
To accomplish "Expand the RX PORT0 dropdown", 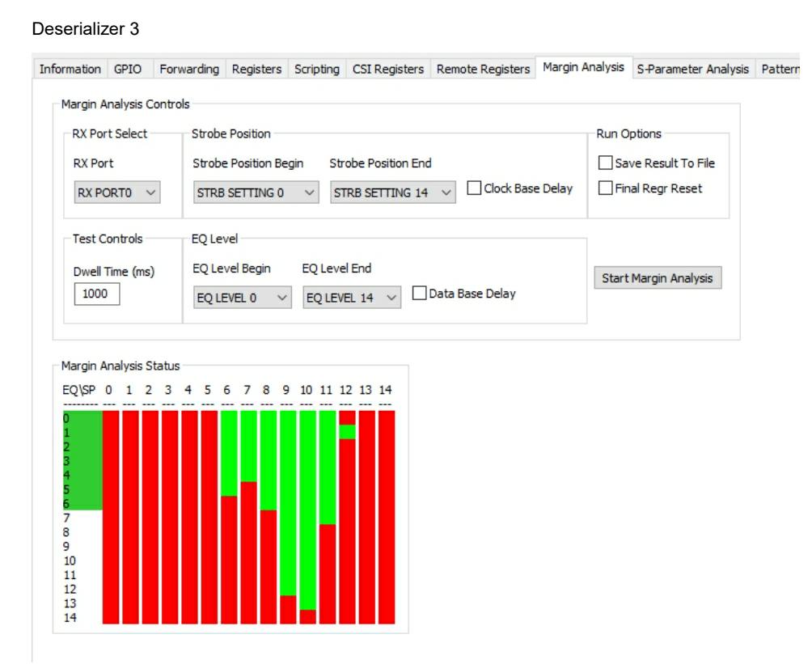I will tap(117, 192).
